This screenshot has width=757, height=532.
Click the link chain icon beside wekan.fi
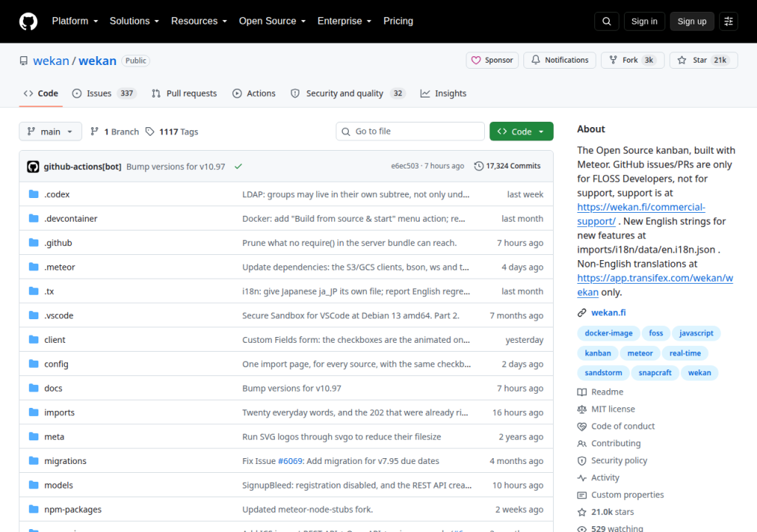coord(582,313)
